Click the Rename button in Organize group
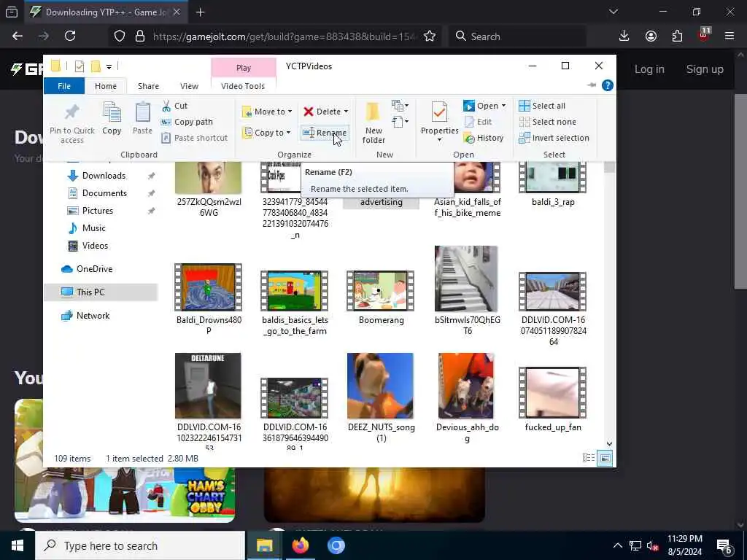This screenshot has width=747, height=560. tap(325, 133)
